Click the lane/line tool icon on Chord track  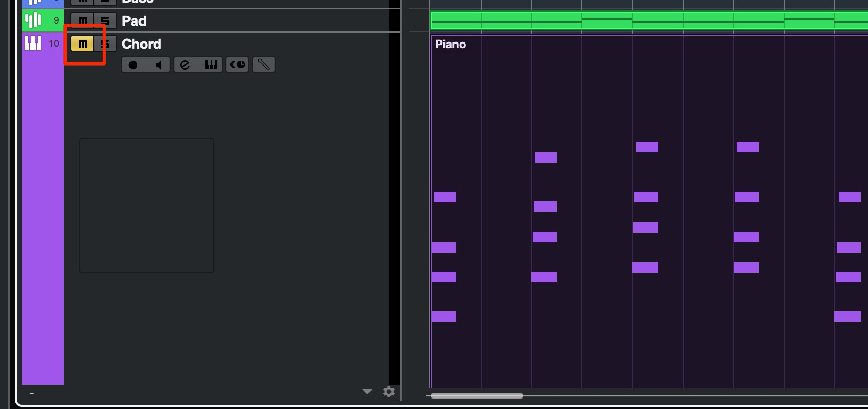[264, 65]
